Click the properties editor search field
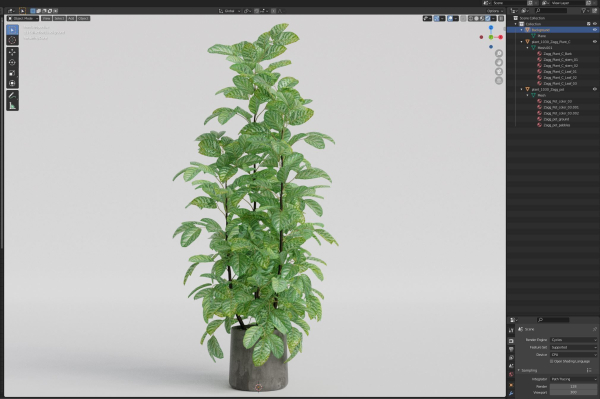 click(x=553, y=320)
